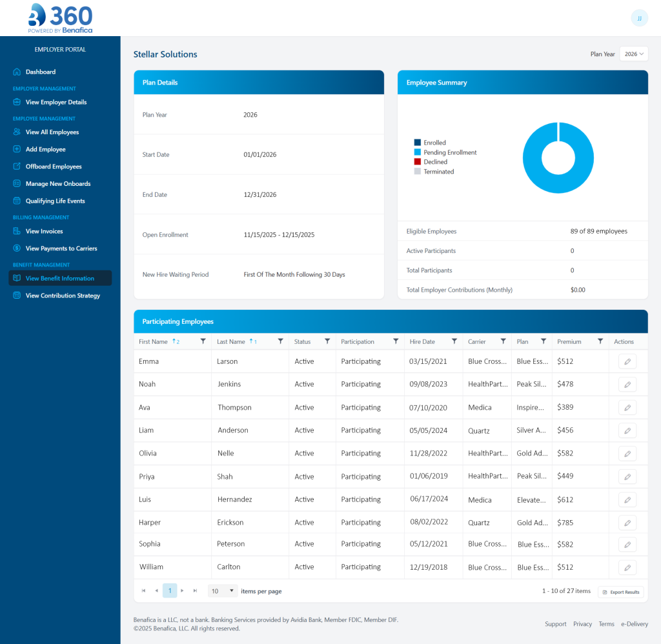661x644 pixels.
Task: Open the Plan Year 2026 dropdown
Action: 634,54
